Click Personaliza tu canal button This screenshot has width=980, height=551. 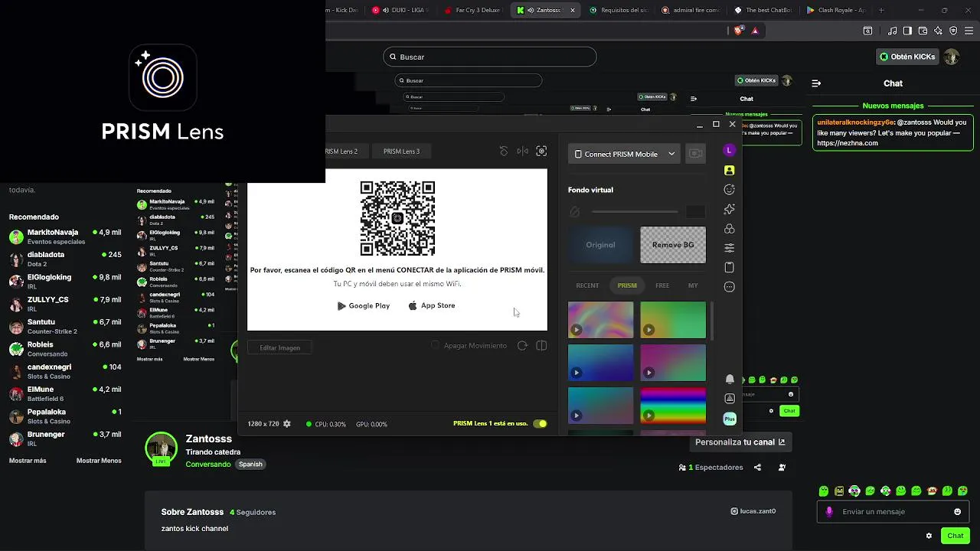740,442
